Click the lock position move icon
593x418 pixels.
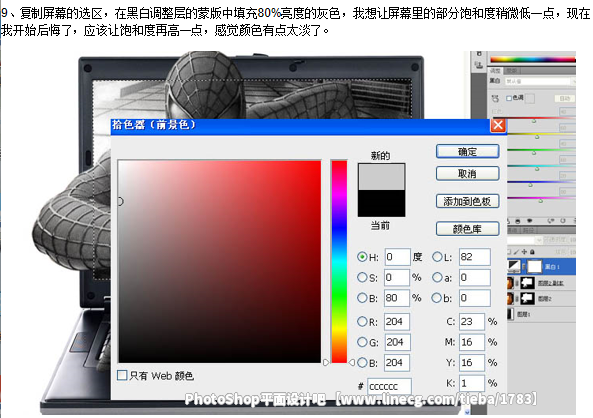524,252
